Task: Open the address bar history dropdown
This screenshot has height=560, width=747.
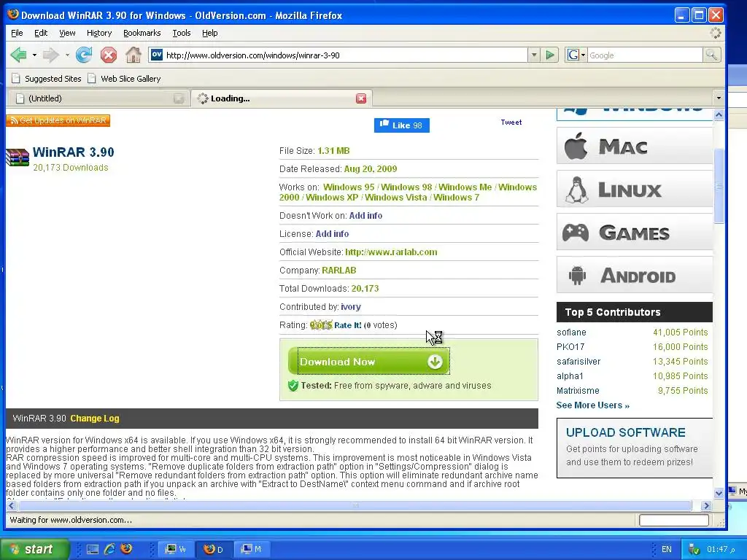Action: pyautogui.click(x=534, y=55)
